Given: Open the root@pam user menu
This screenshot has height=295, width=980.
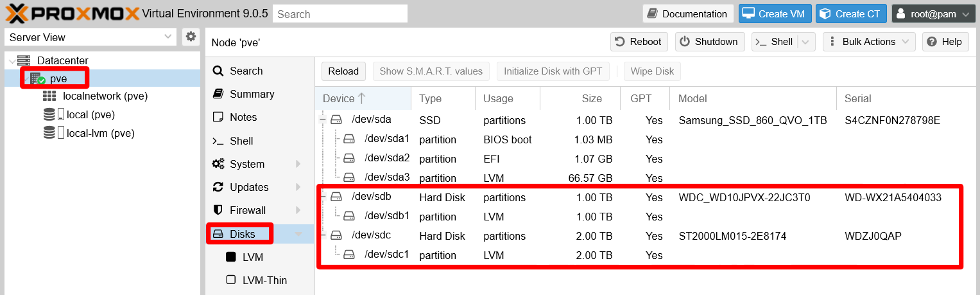Looking at the screenshot, I should 934,13.
